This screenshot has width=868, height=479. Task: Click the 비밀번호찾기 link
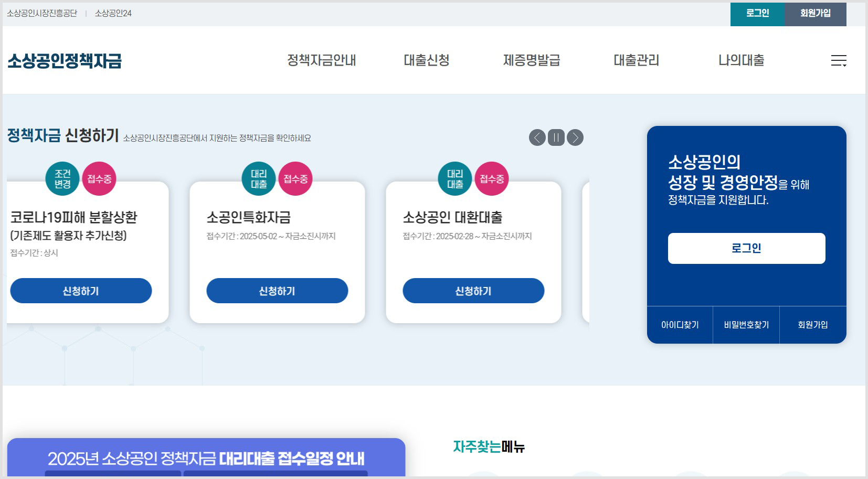(746, 325)
